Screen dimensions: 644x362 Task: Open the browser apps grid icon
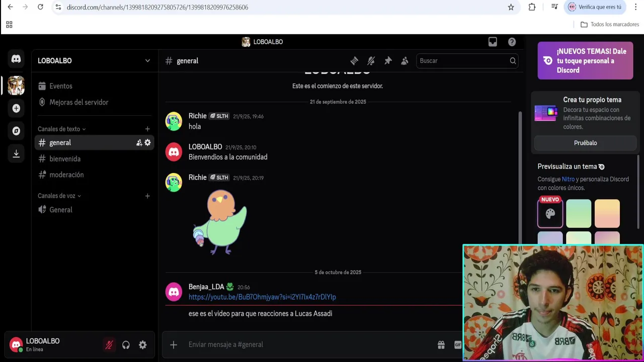[9, 25]
